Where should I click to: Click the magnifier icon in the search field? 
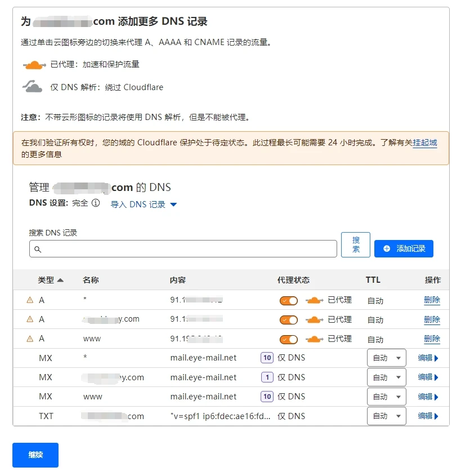coord(38,249)
